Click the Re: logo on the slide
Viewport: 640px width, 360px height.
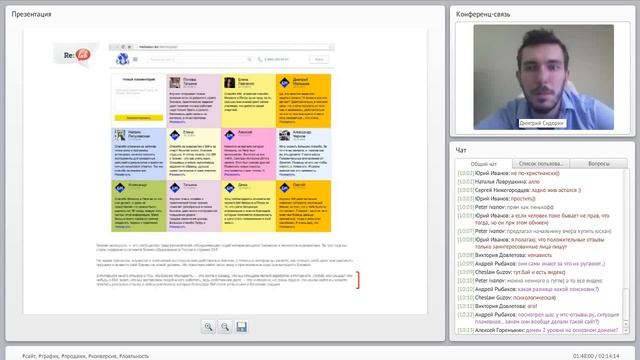[x=77, y=55]
